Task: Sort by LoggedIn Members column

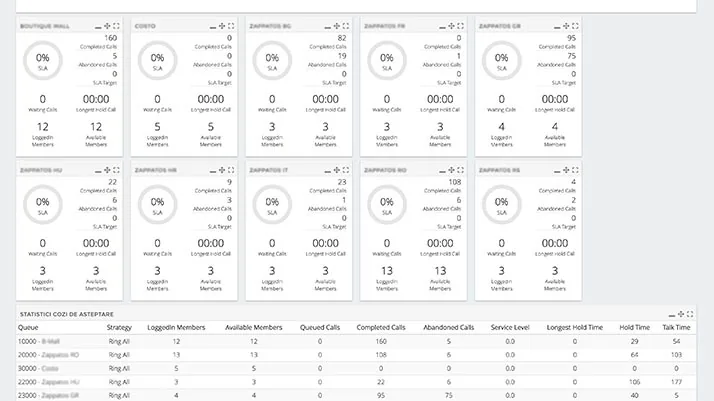Action: (x=176, y=327)
